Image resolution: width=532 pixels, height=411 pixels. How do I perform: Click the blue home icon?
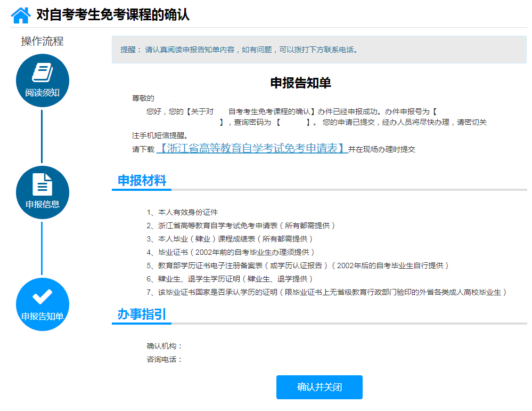(21, 15)
